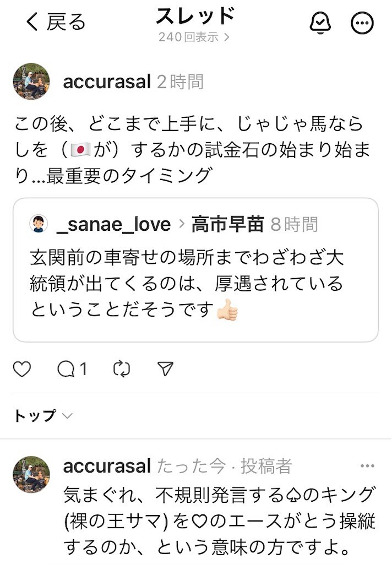Expand the トップ sort dropdown
392x564 pixels.
click(43, 416)
